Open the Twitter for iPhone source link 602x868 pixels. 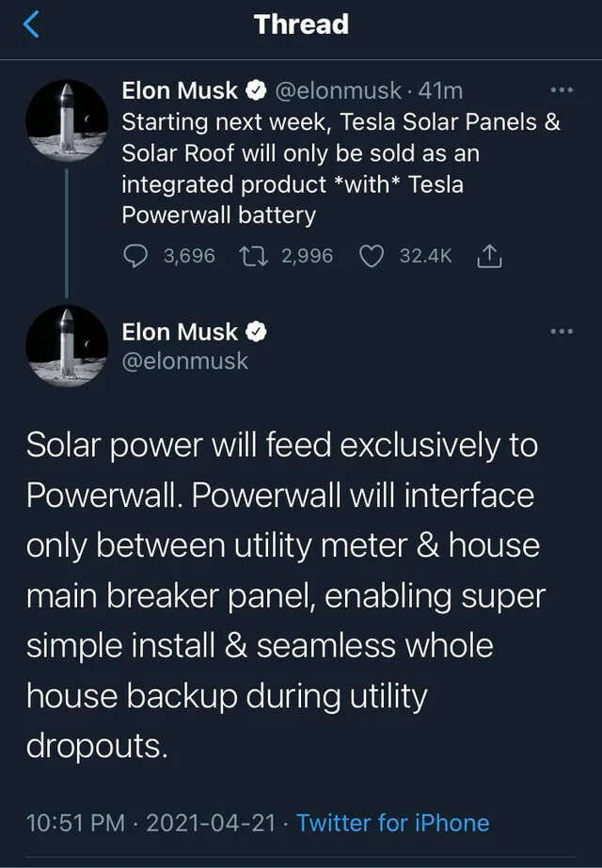[x=392, y=823]
